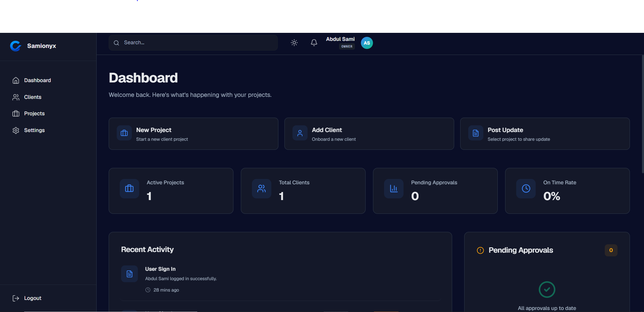Click the On Time Rate 0% value

point(552,196)
